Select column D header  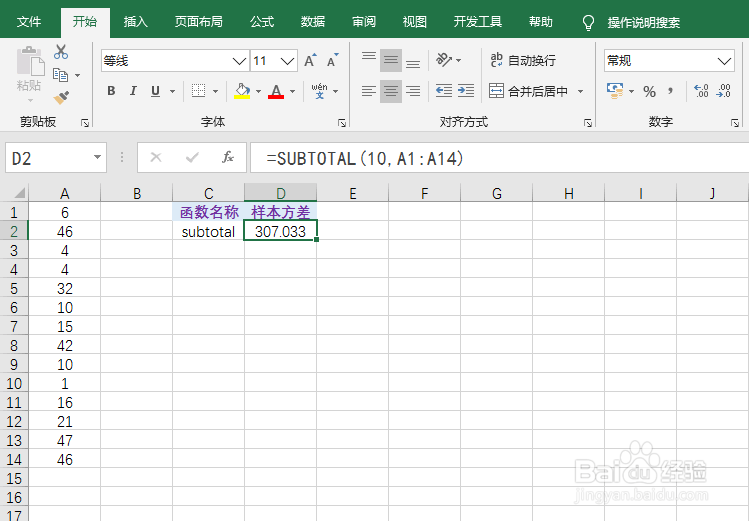[x=280, y=193]
